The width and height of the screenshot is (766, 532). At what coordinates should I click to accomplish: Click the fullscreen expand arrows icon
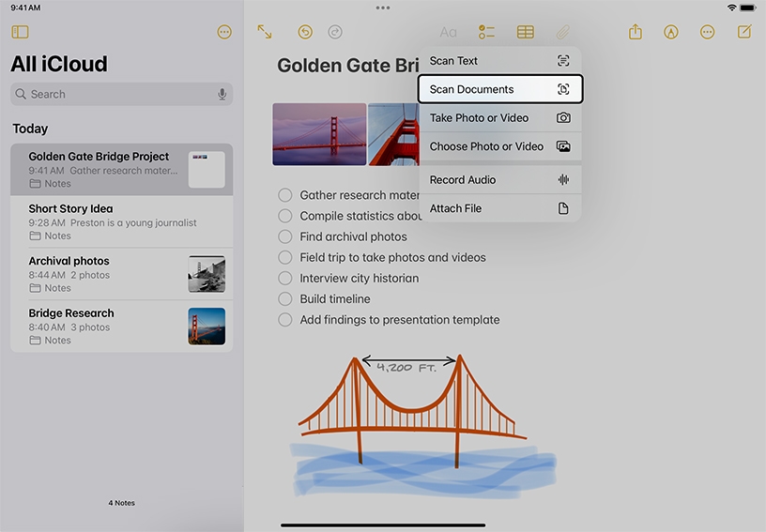(x=265, y=32)
